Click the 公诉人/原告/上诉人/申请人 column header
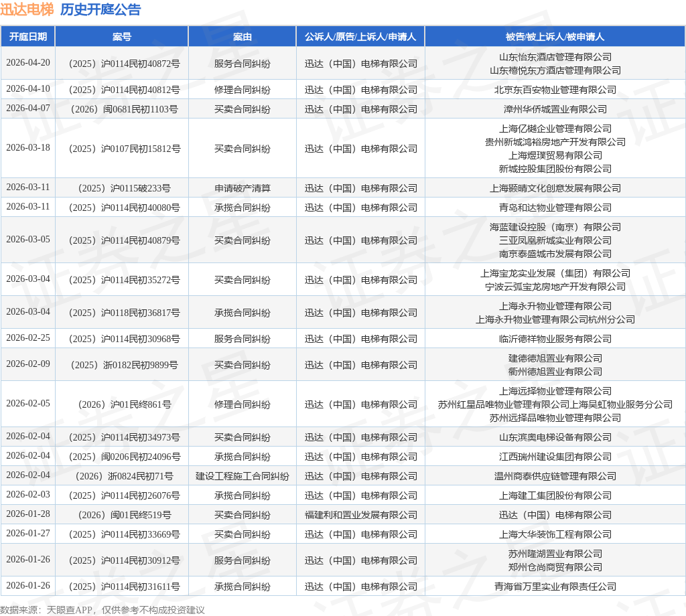Image resolution: width=686 pixels, height=616 pixels. pos(360,37)
